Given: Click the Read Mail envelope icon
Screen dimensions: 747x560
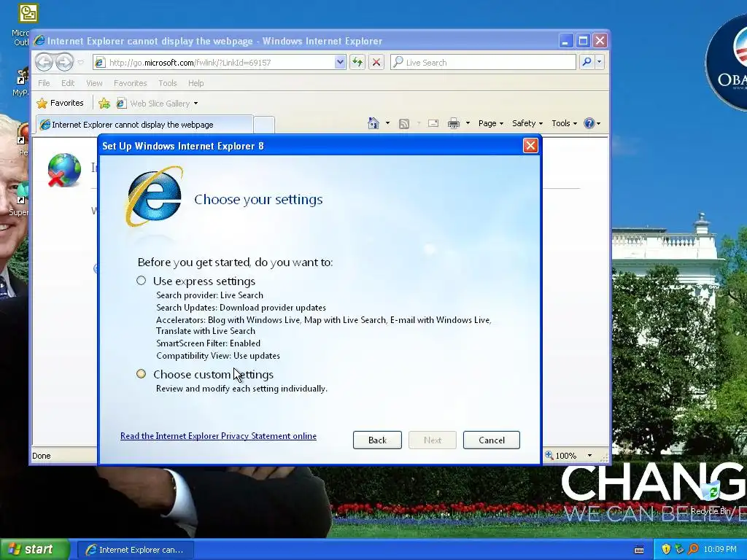Looking at the screenshot, I should coord(433,123).
